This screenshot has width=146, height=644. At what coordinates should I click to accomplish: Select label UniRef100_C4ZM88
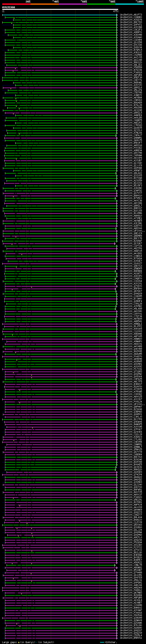131,55
